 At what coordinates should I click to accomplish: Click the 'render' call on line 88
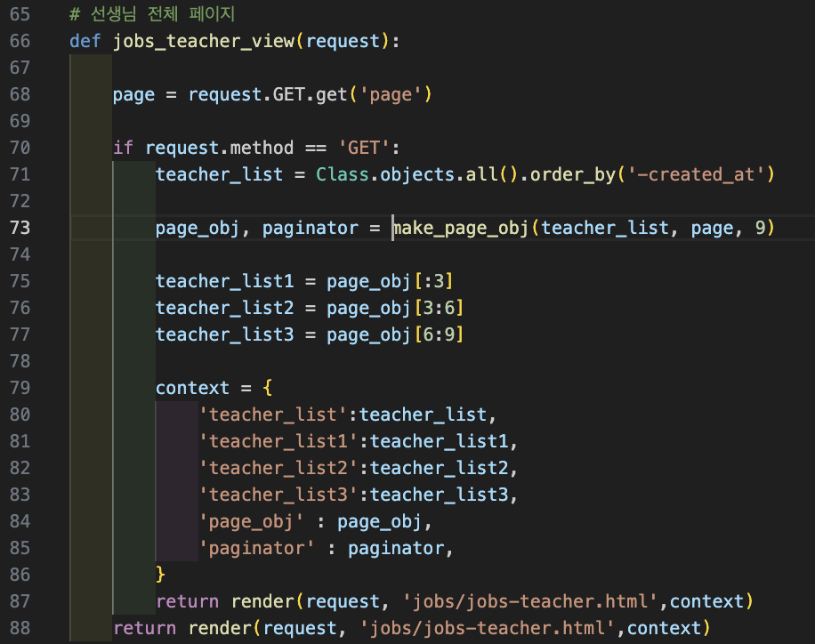221,628
